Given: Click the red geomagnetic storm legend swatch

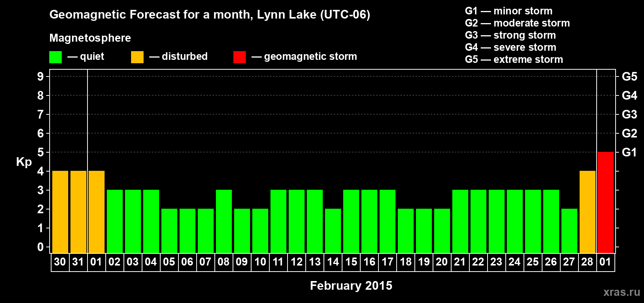Looking at the screenshot, I should coord(239,57).
